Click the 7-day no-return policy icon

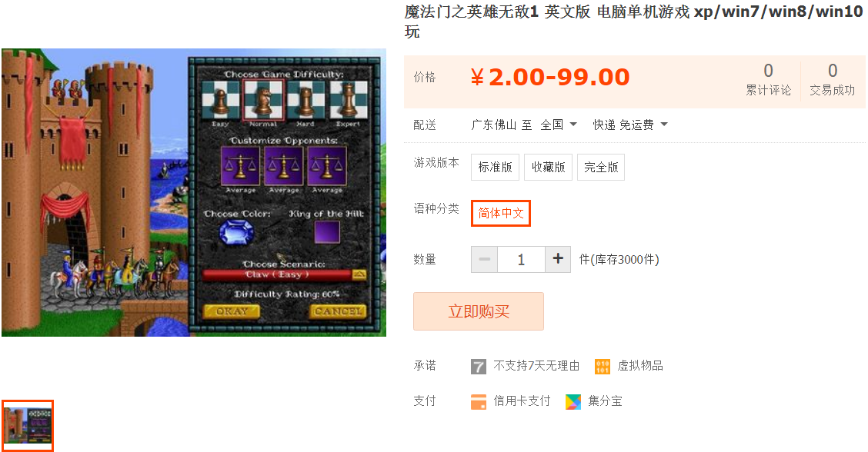[479, 366]
